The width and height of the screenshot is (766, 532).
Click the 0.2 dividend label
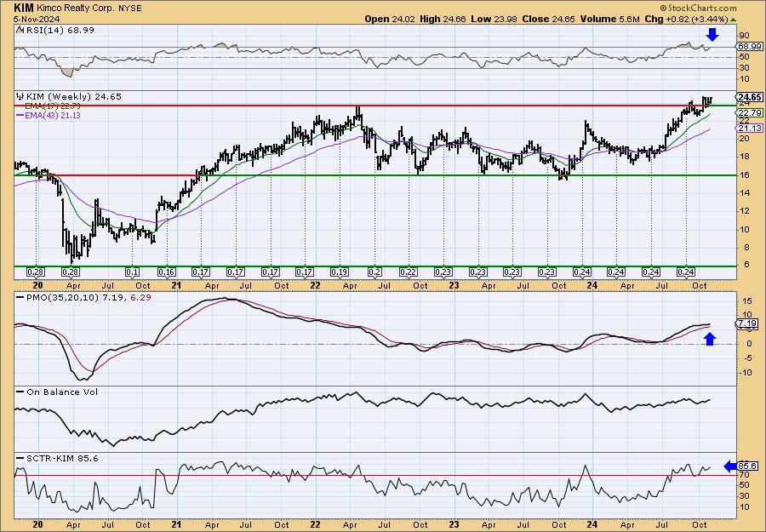(x=374, y=272)
